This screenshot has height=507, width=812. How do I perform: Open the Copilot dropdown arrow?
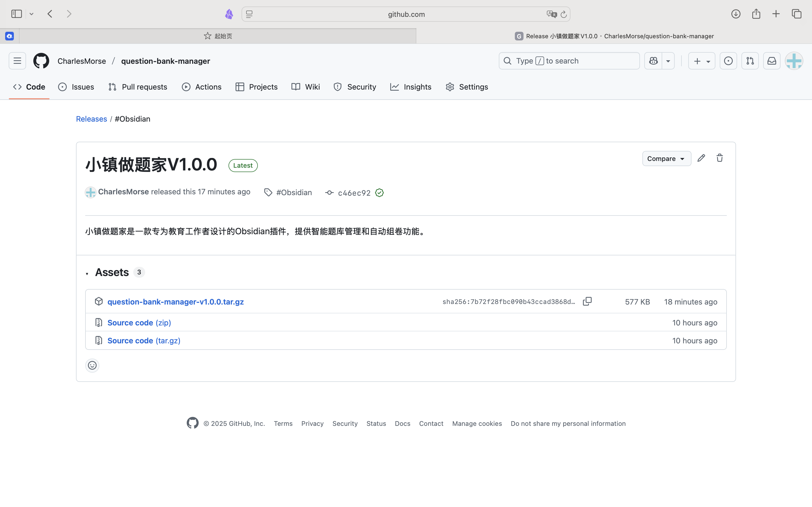point(668,61)
